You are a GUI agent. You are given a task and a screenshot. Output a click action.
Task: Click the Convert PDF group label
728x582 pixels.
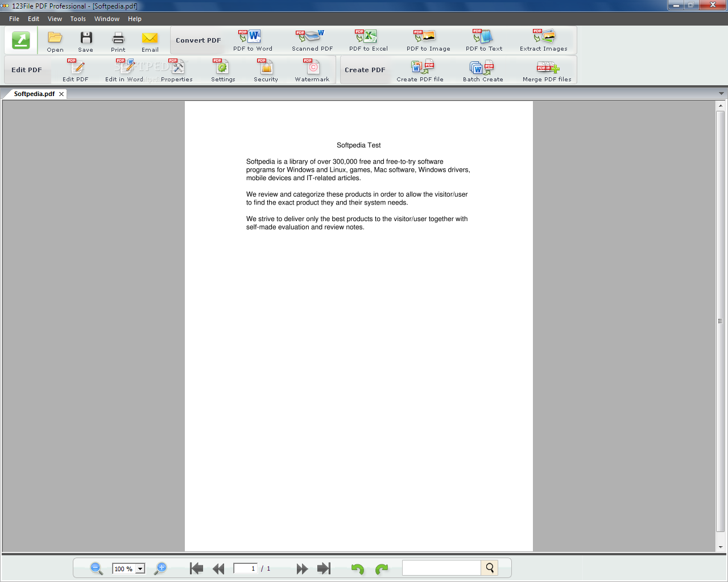point(198,40)
